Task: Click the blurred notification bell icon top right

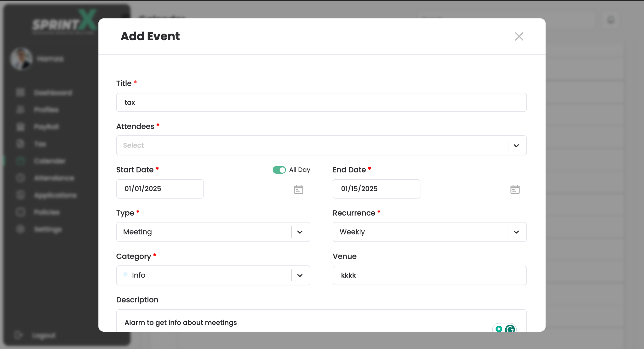Action: [x=611, y=20]
